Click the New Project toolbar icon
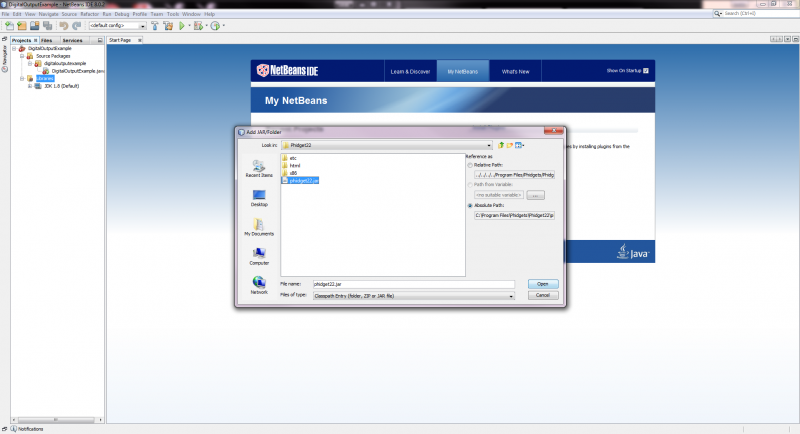The image size is (800, 434). click(22, 25)
